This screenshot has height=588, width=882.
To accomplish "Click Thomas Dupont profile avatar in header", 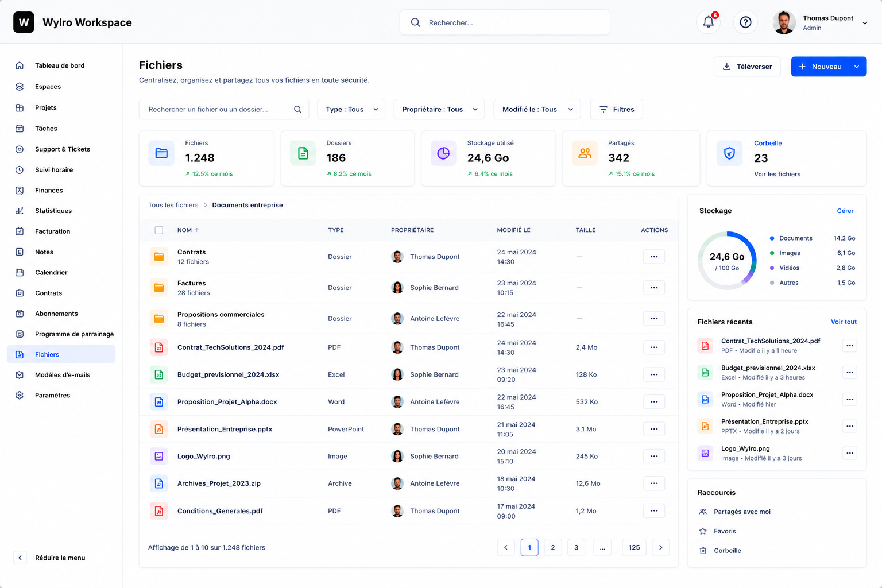I will pos(784,22).
